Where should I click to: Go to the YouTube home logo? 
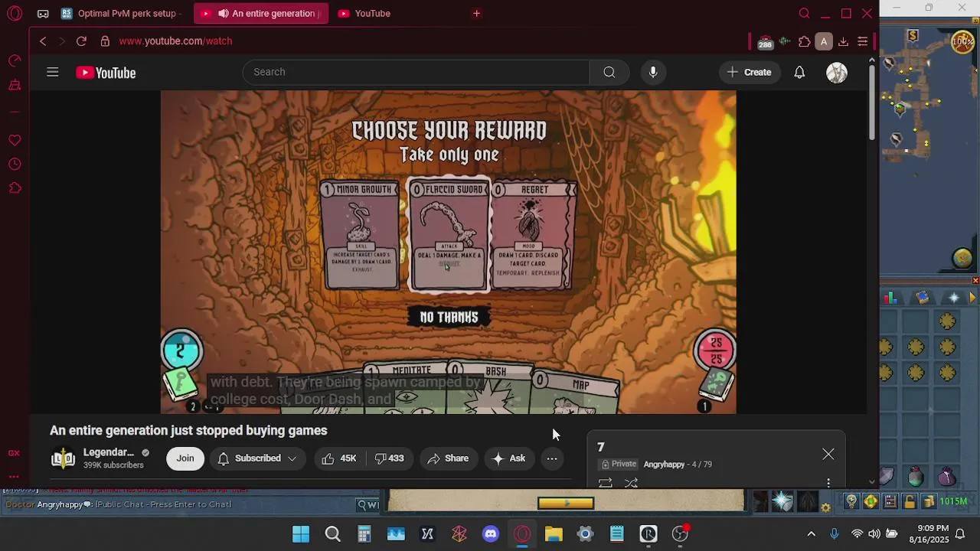tap(106, 73)
